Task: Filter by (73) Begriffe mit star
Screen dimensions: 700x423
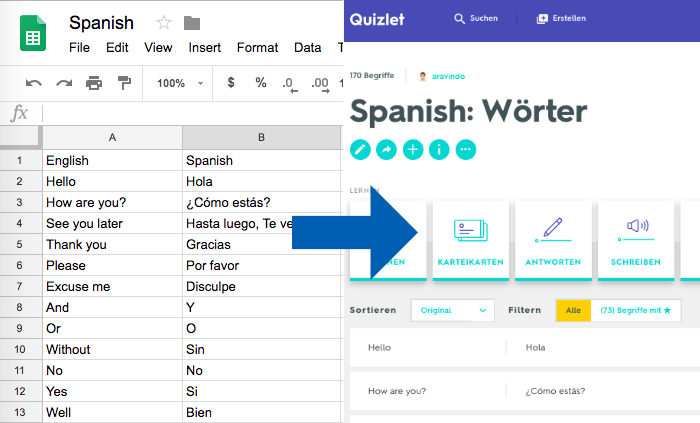Action: point(636,310)
